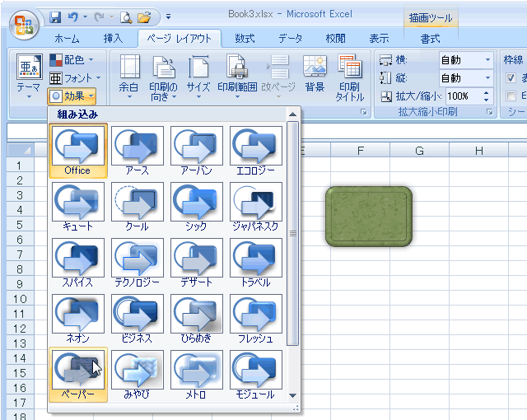The width and height of the screenshot is (527, 420).
Task: Apply the キュート effects theme
Action: [78, 207]
